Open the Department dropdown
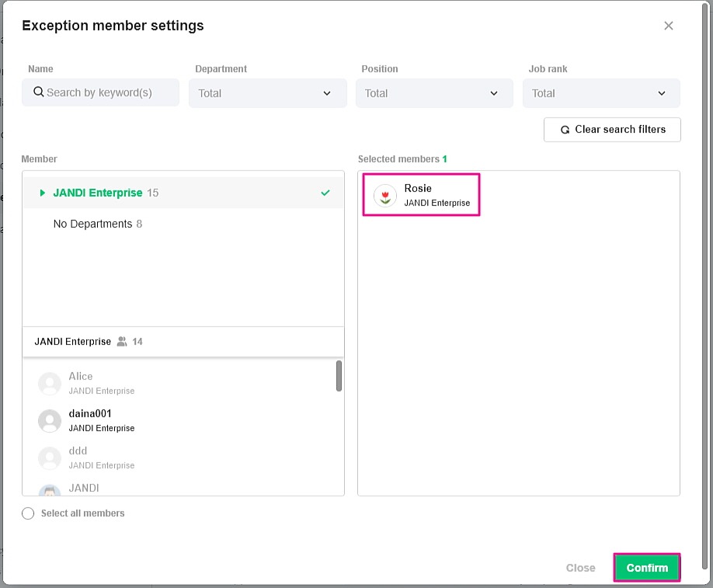Viewport: 713px width, 588px height. click(x=267, y=93)
